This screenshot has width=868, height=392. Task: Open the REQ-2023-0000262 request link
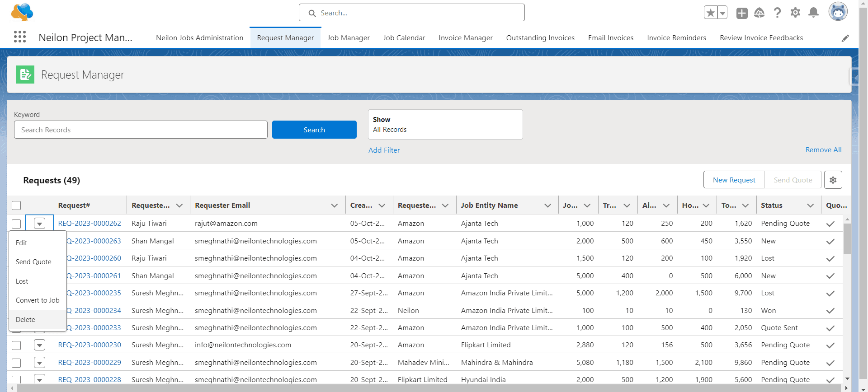click(x=90, y=224)
